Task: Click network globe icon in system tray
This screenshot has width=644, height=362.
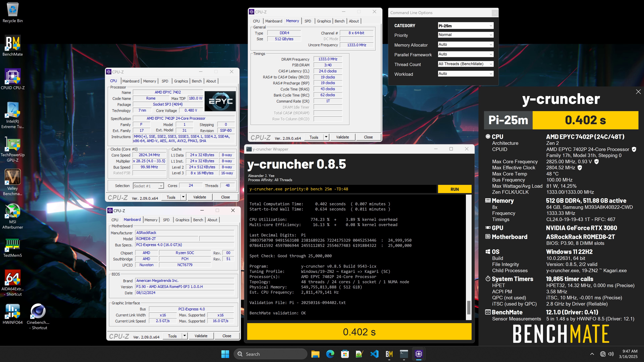Action: (x=603, y=354)
